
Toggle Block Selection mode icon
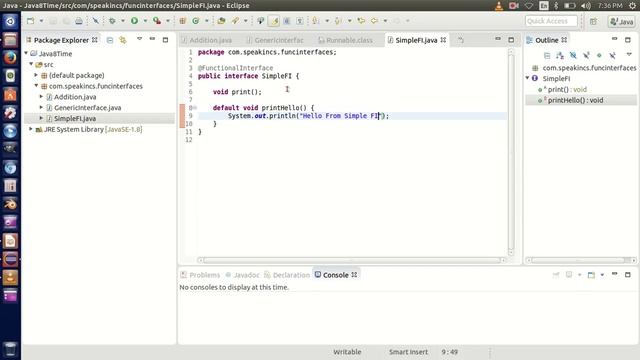coord(287,21)
